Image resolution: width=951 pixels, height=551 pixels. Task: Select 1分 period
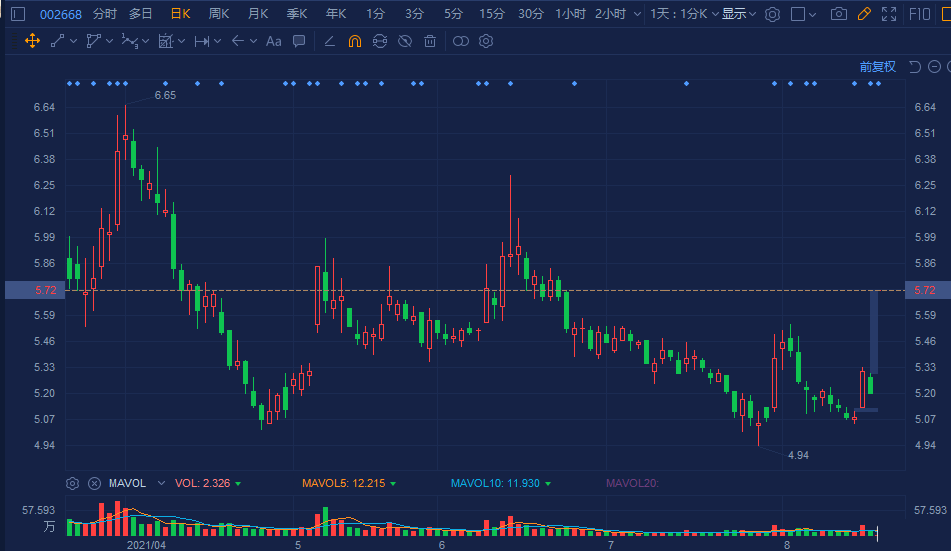pyautogui.click(x=375, y=14)
